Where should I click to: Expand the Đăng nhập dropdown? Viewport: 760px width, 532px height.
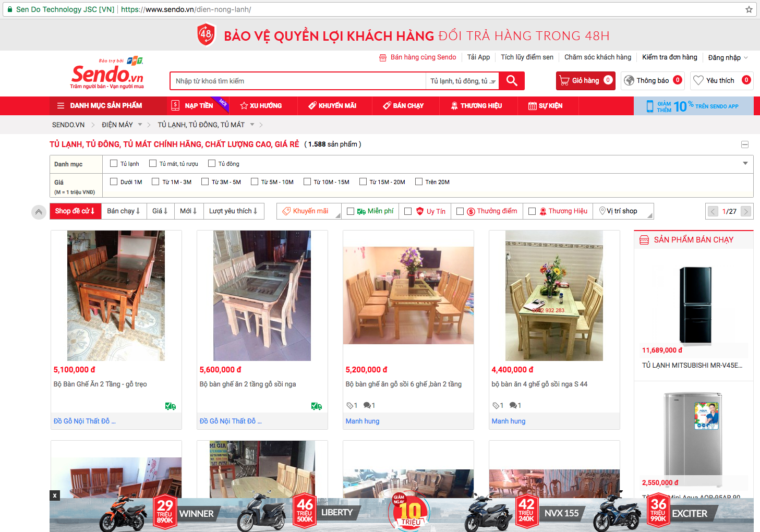tap(728, 57)
